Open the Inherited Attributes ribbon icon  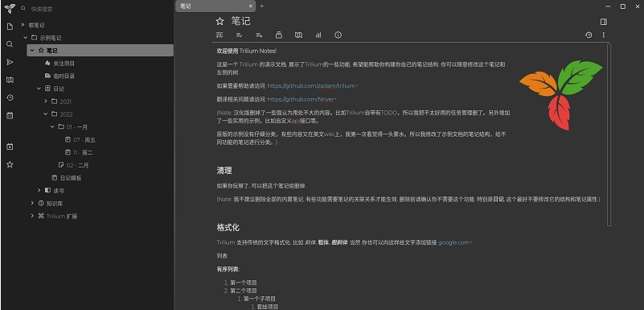tap(259, 35)
